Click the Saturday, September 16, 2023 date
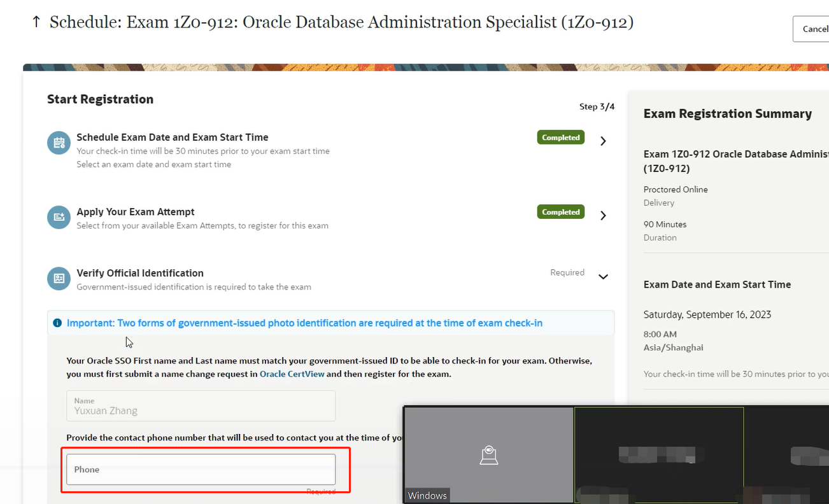Image resolution: width=829 pixels, height=504 pixels. point(707,315)
